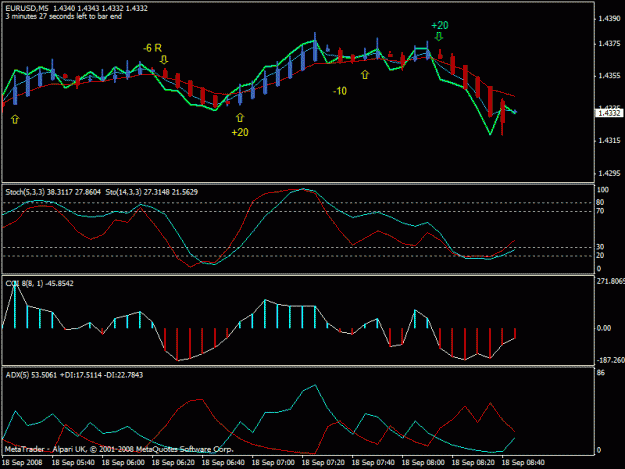
Task: Click the '18 Sep 06:20' time axis label
Action: pos(173,463)
